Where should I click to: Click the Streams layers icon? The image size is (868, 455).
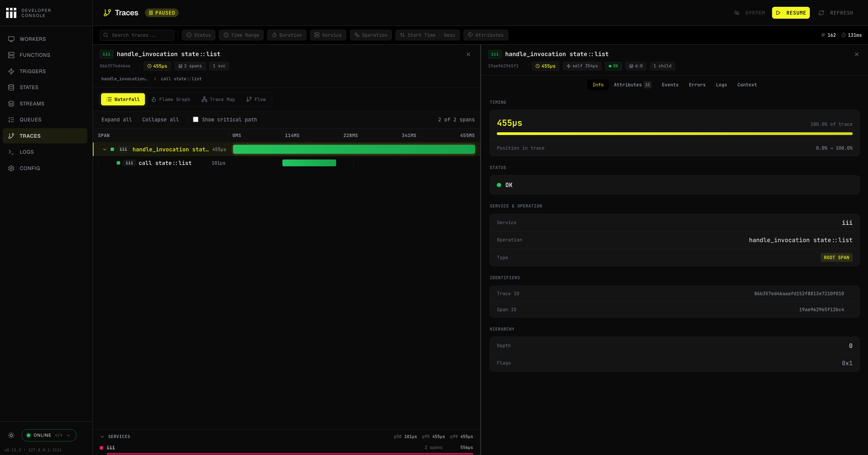tap(11, 104)
